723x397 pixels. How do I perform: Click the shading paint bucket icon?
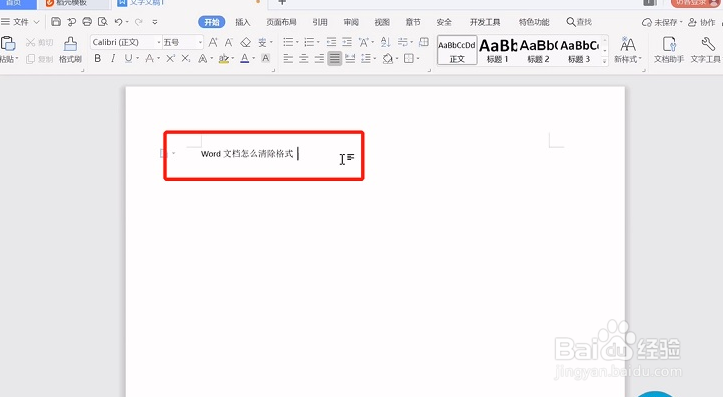[387, 59]
